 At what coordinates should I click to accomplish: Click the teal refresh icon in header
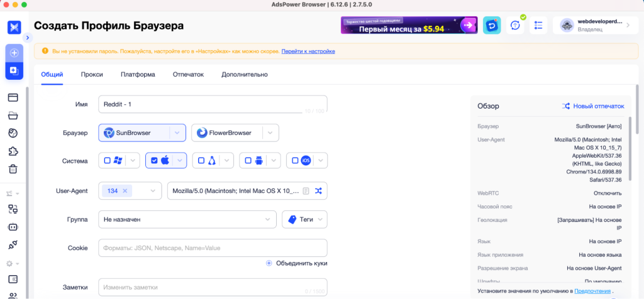tap(492, 25)
